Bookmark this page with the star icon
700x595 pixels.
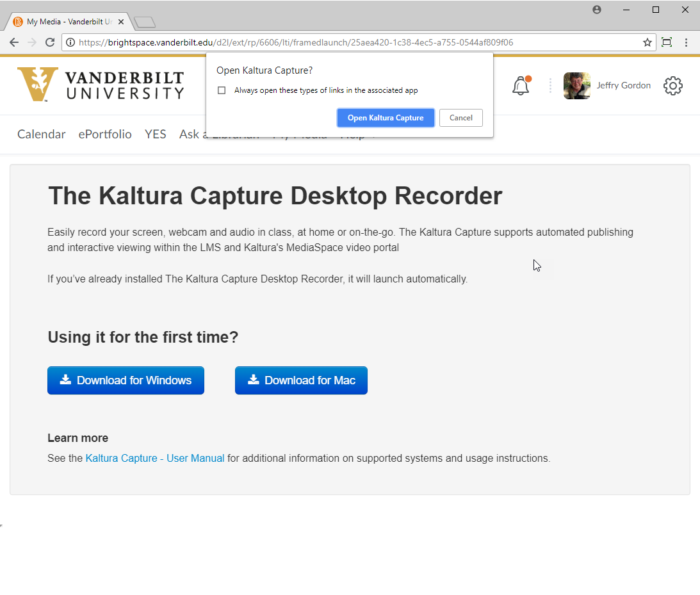pos(647,43)
